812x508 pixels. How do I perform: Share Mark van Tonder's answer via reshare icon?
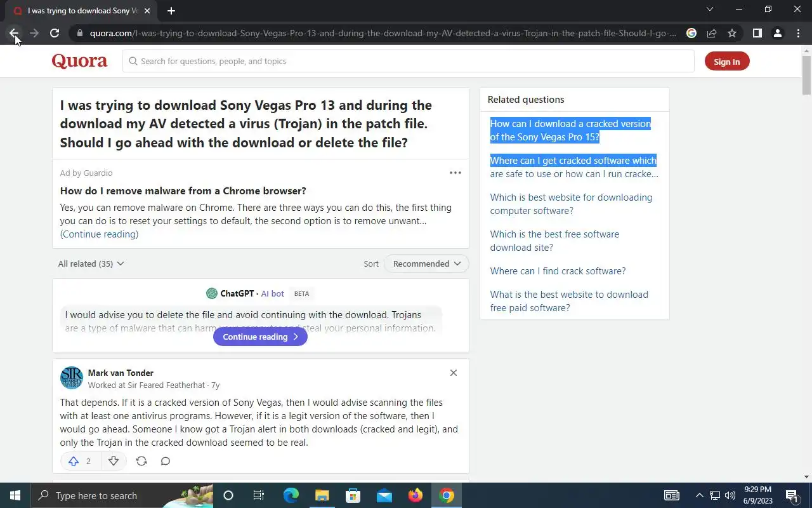(141, 461)
